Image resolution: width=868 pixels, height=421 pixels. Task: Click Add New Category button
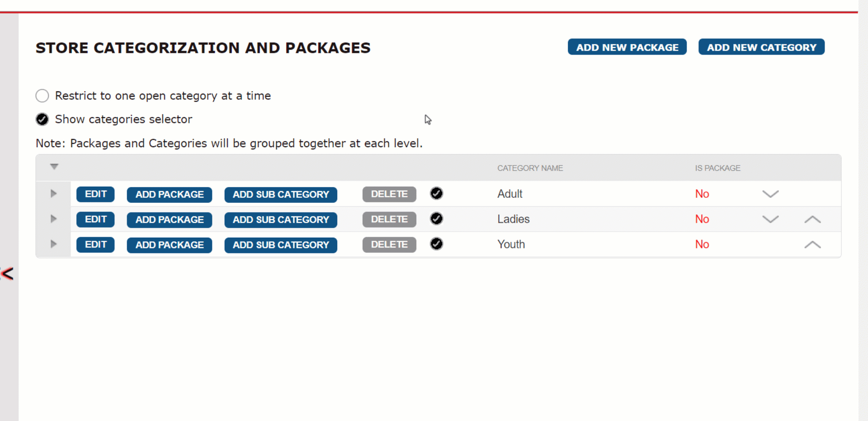click(x=761, y=47)
